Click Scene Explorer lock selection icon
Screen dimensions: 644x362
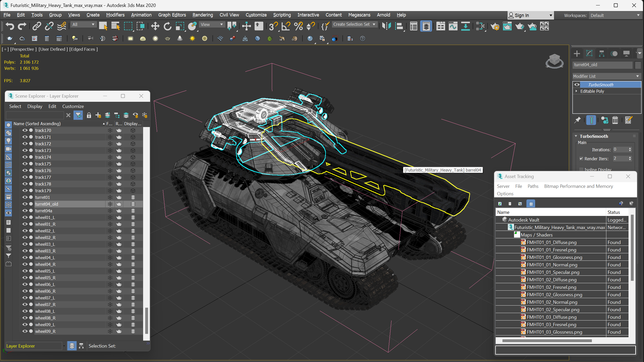(x=89, y=115)
